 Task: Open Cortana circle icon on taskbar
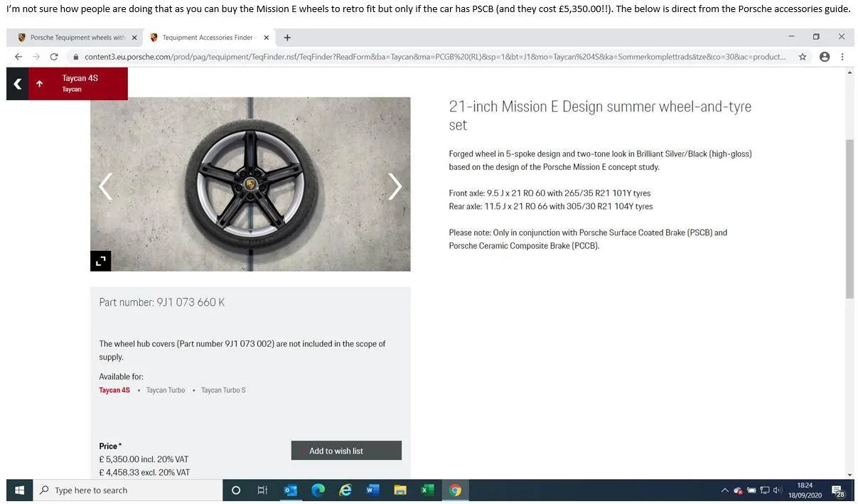236,490
